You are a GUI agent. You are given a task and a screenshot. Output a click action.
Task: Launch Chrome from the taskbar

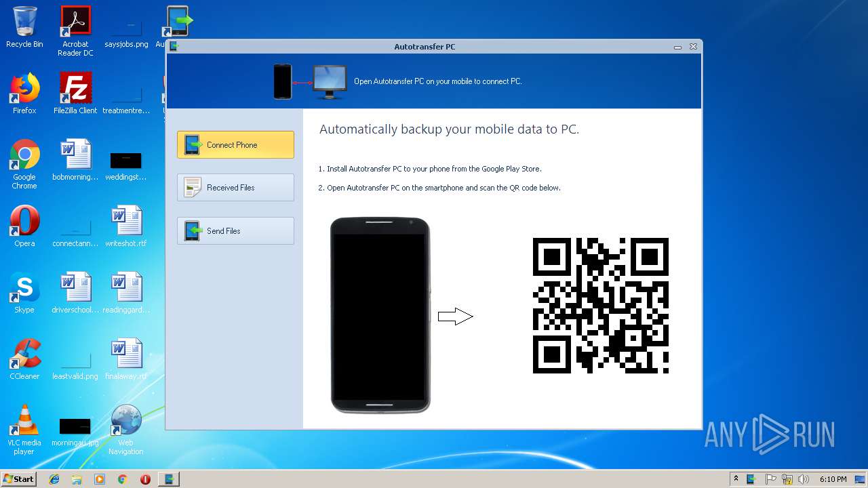click(x=122, y=479)
